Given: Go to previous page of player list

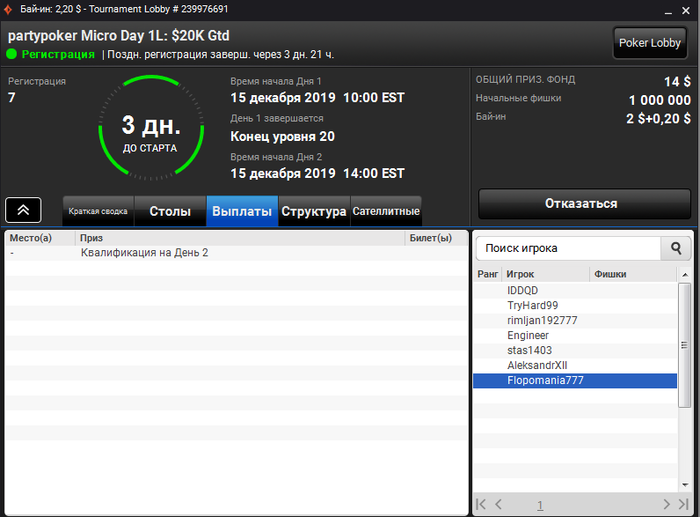Looking at the screenshot, I should (x=499, y=504).
